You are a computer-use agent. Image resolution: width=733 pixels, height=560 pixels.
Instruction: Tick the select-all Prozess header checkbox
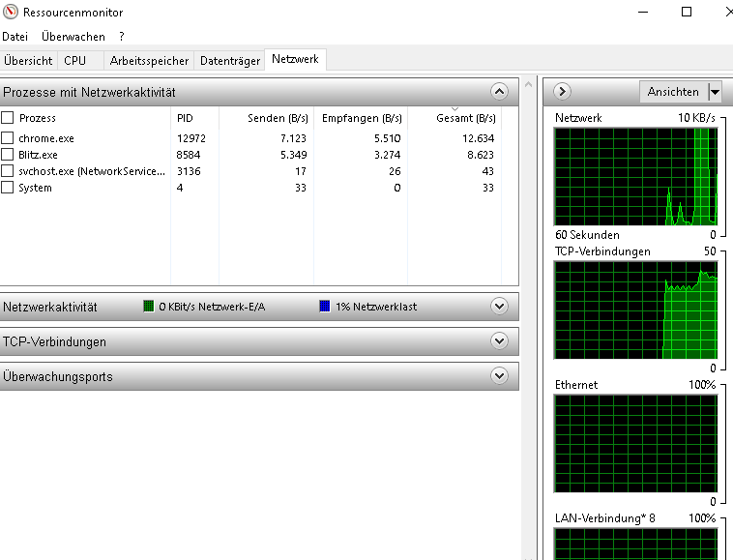[7, 117]
